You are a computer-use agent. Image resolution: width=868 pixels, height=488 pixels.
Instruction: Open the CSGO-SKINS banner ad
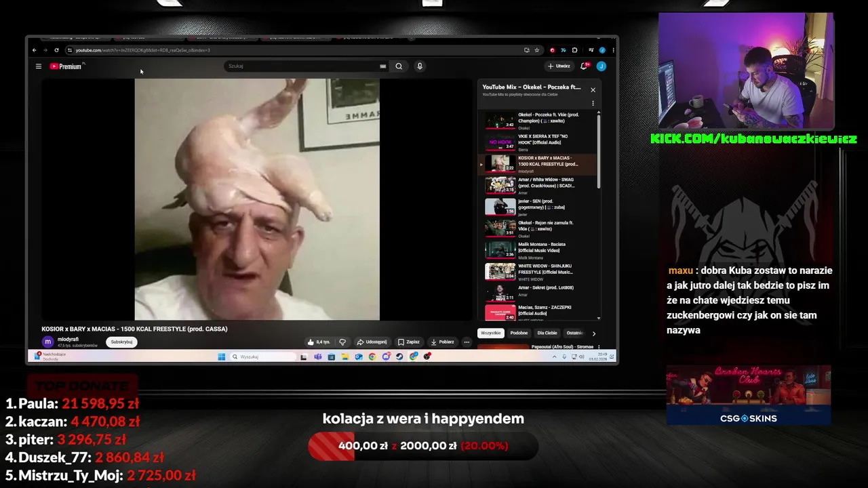(748, 395)
